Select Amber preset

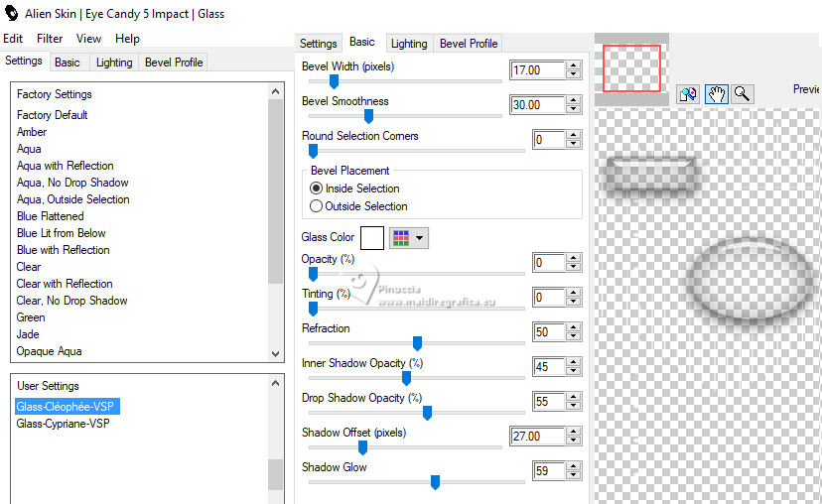32,132
